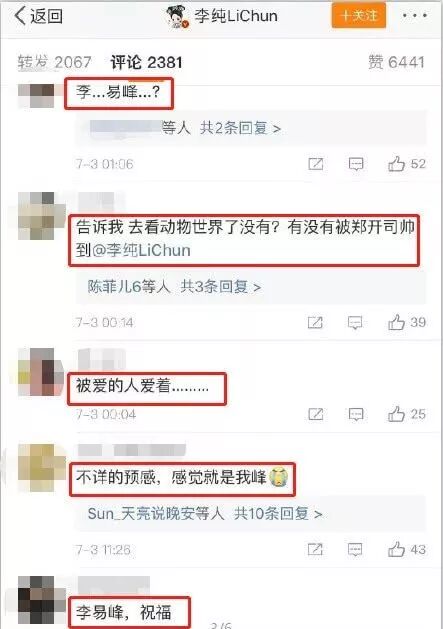Expand 陈菲儿6等人 共3条回复
The image size is (443, 629).
click(174, 286)
